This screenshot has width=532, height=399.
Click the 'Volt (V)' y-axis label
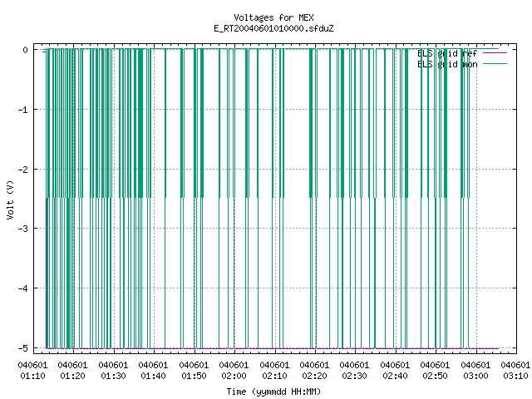[11, 199]
